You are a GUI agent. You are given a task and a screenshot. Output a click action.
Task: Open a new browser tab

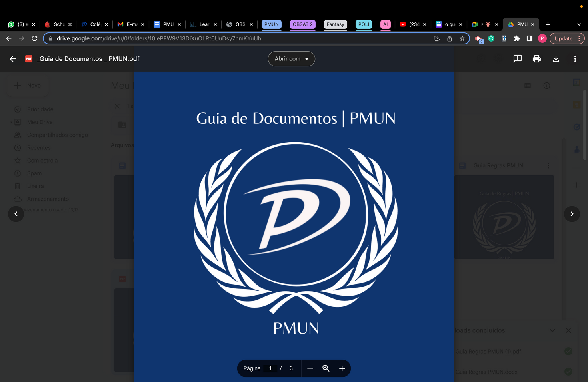pos(548,24)
